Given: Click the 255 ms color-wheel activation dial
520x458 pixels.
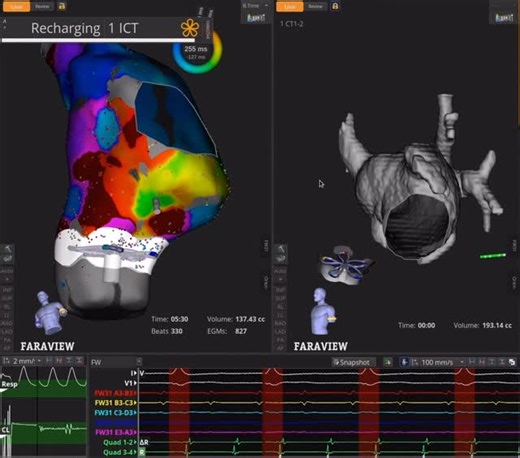Looking at the screenshot, I should pyautogui.click(x=197, y=52).
